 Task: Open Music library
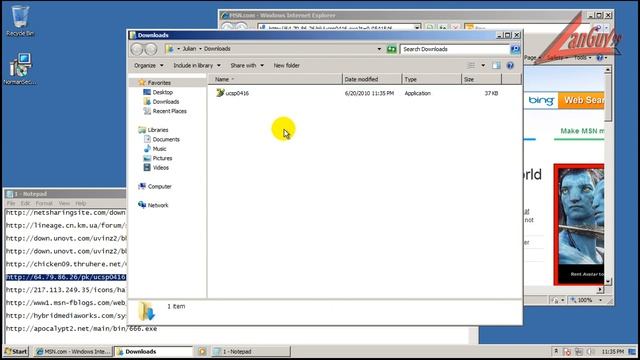[x=159, y=149]
